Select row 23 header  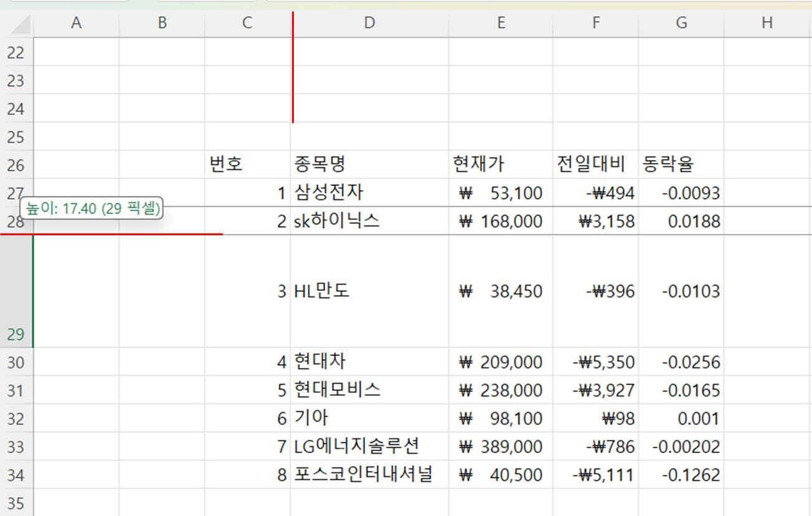tap(16, 80)
